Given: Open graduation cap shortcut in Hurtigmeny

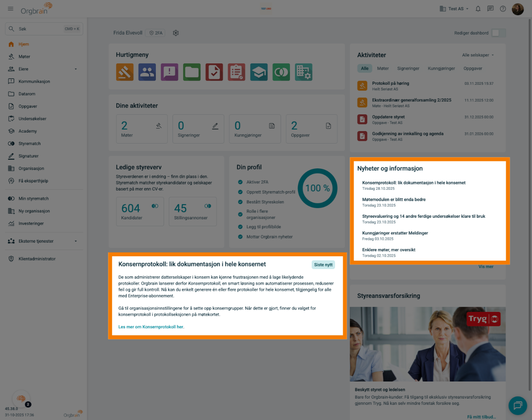Looking at the screenshot, I should [x=259, y=72].
